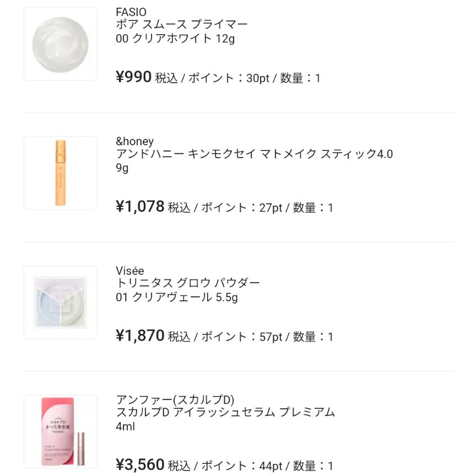
Task: Click the &honey brand name
Action: coord(135,142)
